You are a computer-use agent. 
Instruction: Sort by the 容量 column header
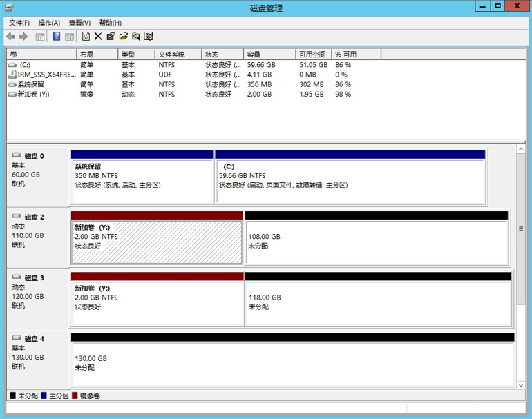pyautogui.click(x=269, y=55)
